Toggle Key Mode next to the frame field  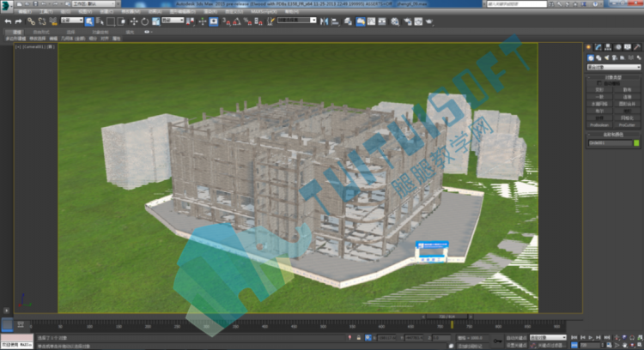pyautogui.click(x=574, y=345)
